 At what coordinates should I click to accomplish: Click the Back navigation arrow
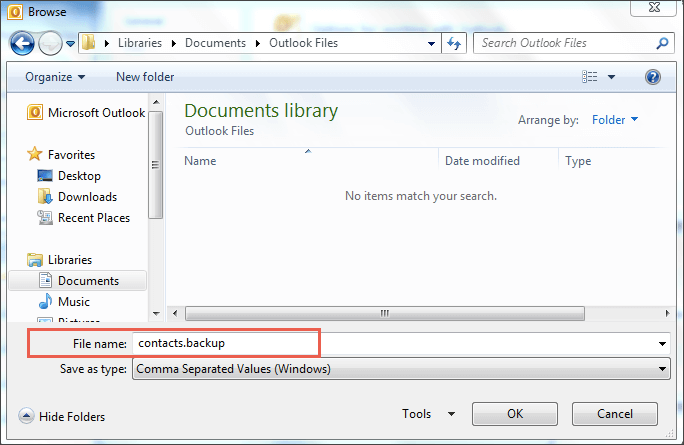22,43
